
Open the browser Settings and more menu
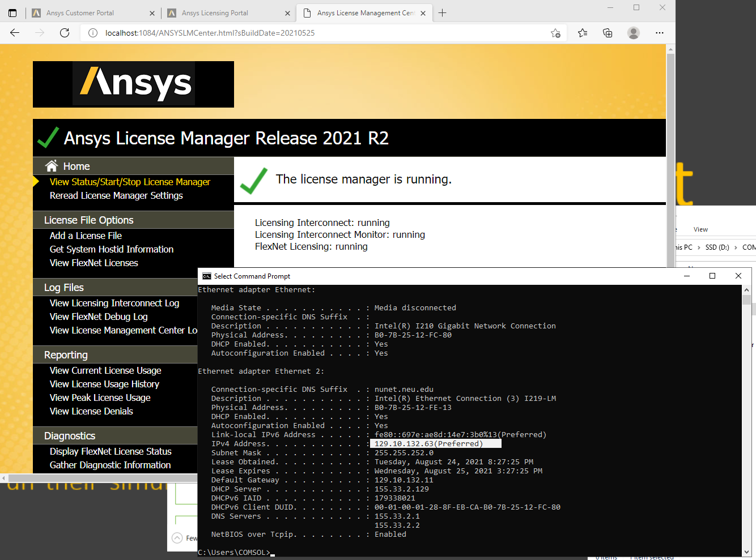pos(660,33)
